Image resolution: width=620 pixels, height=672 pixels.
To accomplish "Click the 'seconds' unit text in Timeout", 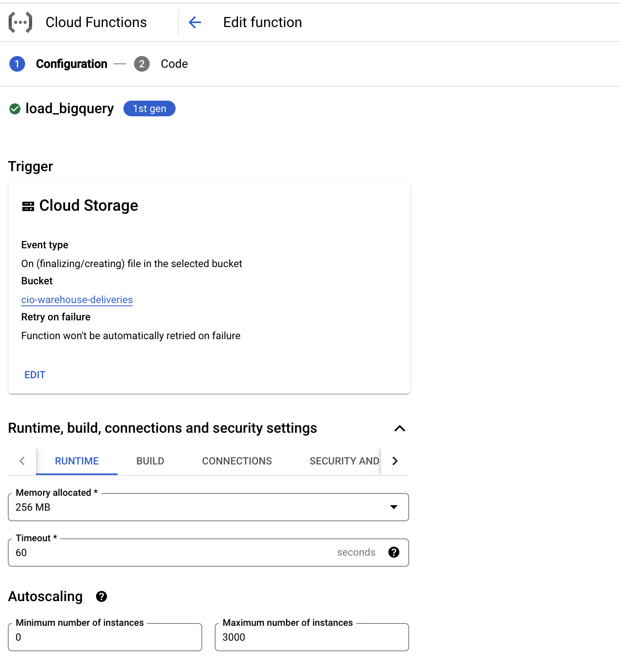I will pyautogui.click(x=356, y=552).
